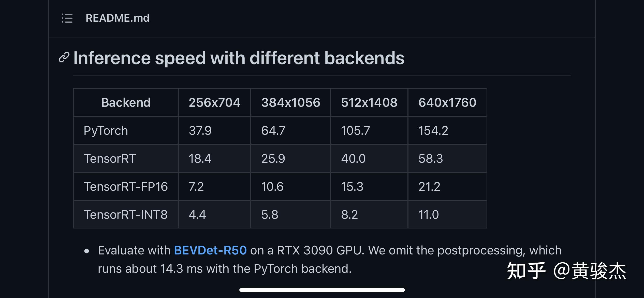Open the README table of contents icon
644x298 pixels.
point(67,18)
